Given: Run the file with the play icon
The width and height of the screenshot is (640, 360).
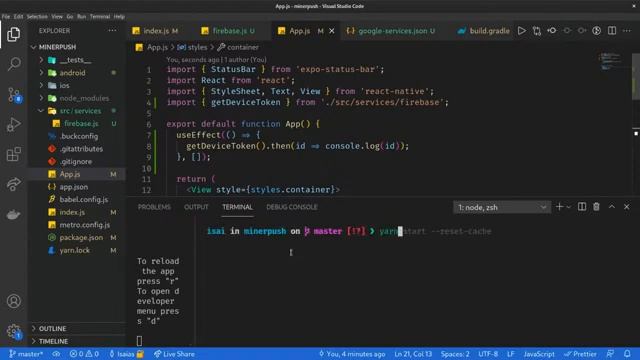Looking at the screenshot, I should click(x=522, y=31).
